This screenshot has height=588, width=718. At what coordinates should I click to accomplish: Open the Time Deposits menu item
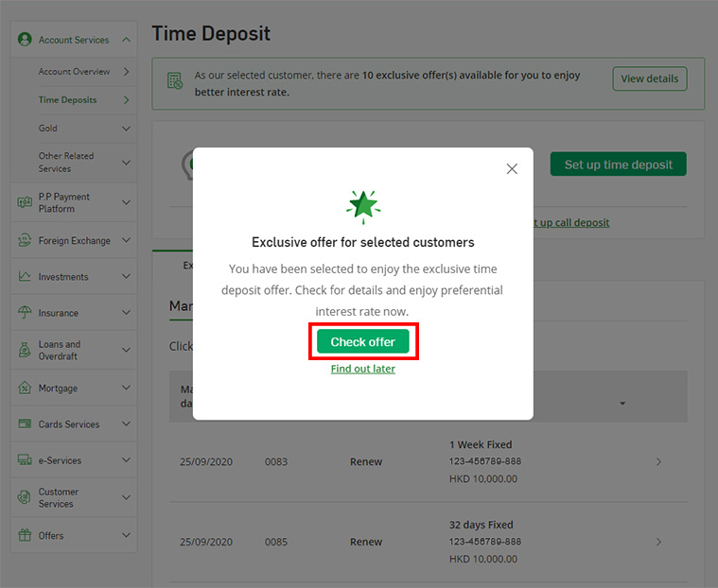click(67, 100)
